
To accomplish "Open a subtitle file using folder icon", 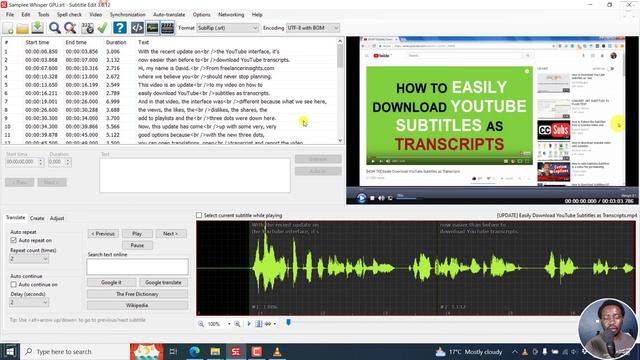I will 22,28.
